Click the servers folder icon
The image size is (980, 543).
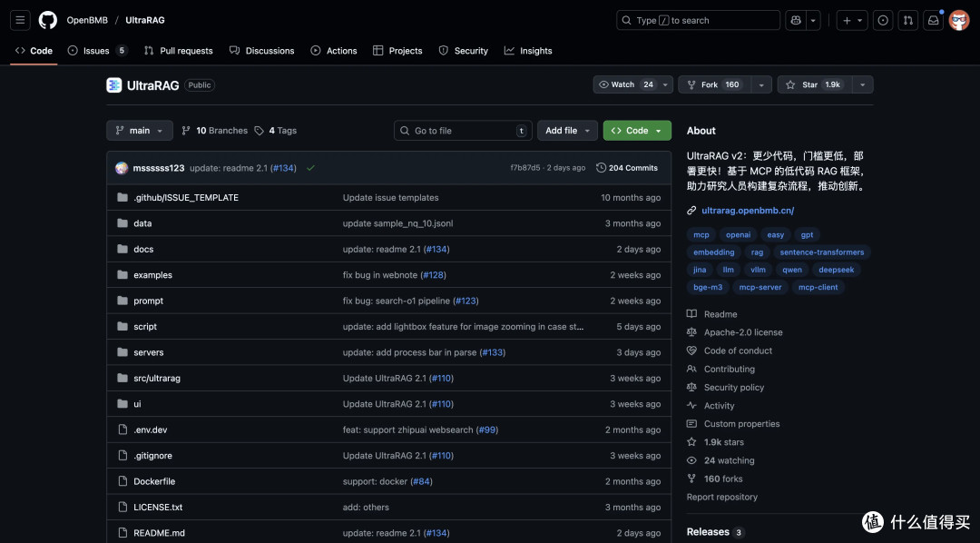tap(122, 352)
